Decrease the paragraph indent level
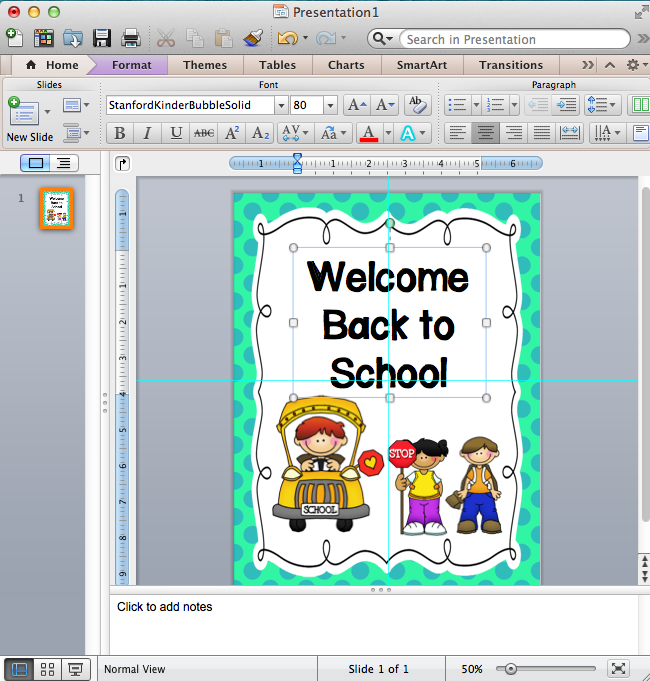Screen dimensions: 650x681 538,105
